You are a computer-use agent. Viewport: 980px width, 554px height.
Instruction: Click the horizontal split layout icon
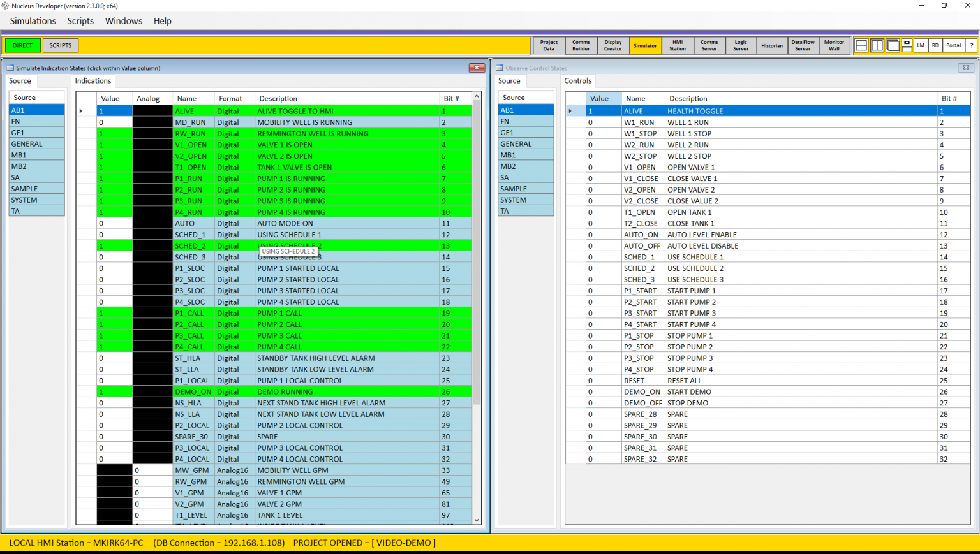pyautogui.click(x=861, y=45)
